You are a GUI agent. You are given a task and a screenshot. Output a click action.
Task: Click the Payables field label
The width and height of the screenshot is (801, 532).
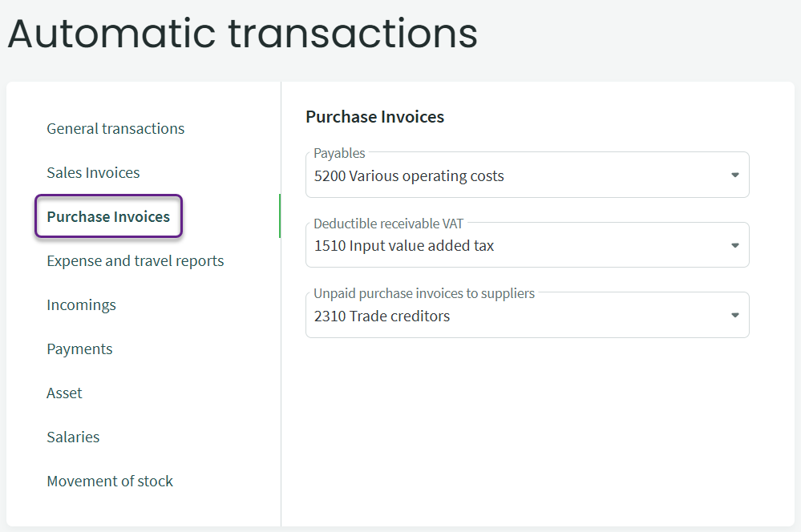point(339,153)
